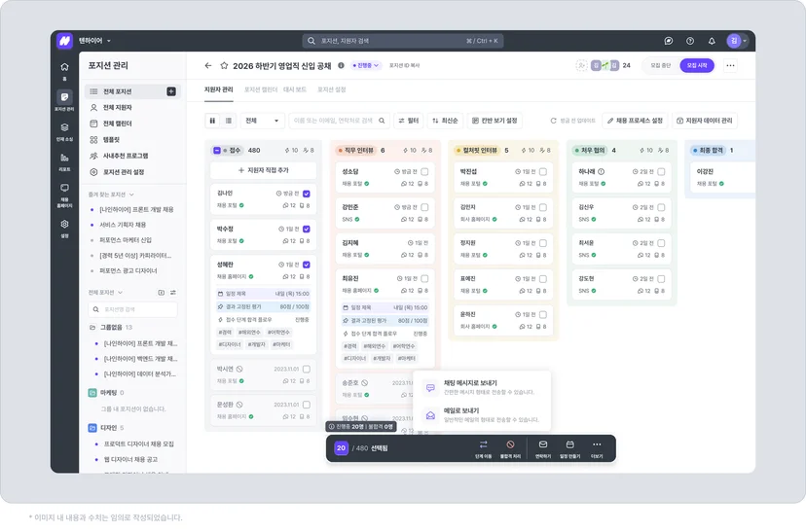Uncheck 박수정 applicant checkbox
Image resolution: width=806 pixels, height=532 pixels.
point(307,229)
